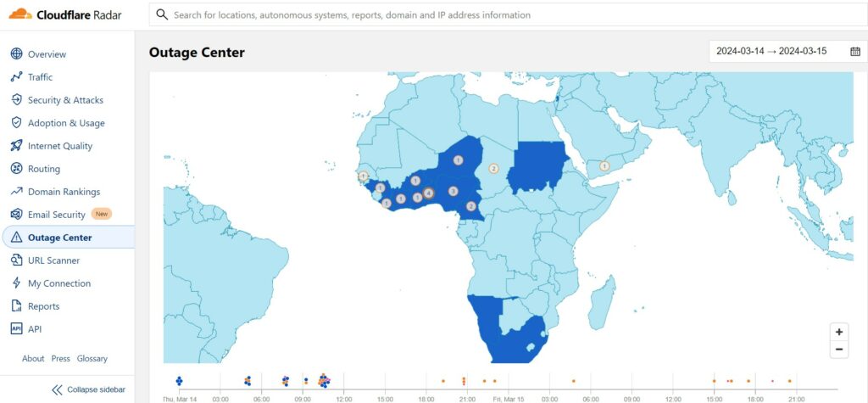This screenshot has height=403, width=868.
Task: Open the calendar icon in date picker
Action: point(855,52)
